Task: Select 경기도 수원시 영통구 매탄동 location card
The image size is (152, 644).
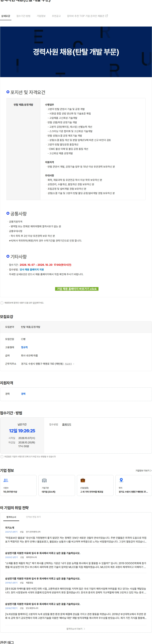Action: tap(134, 485)
